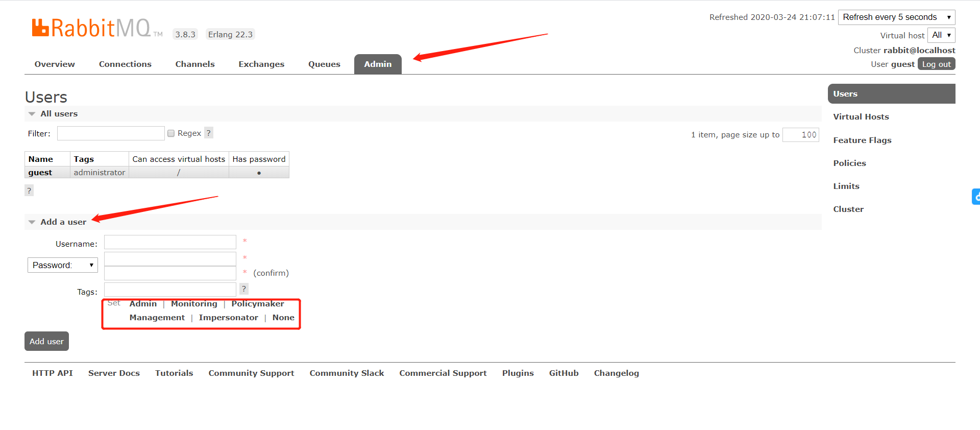Open the Password type dropdown
The image size is (980, 430).
click(63, 265)
